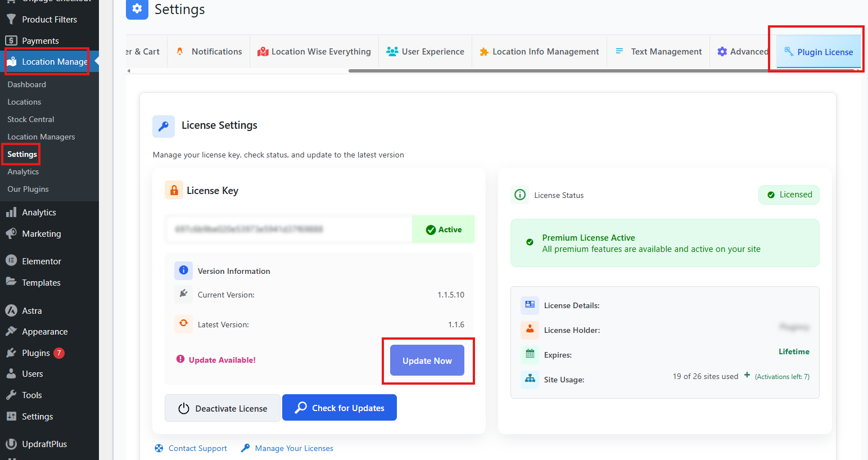Click the UpdraftPlus icon in sidebar
868x460 pixels.
pos(11,444)
